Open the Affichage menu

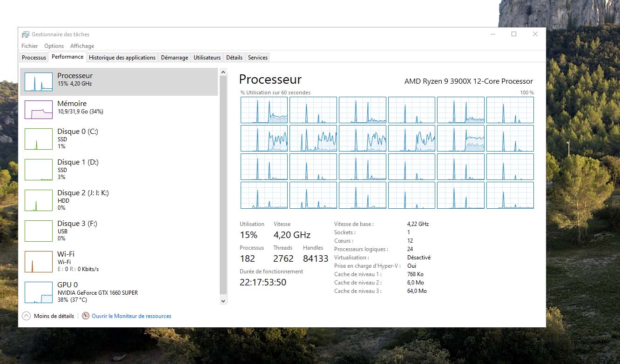tap(82, 46)
